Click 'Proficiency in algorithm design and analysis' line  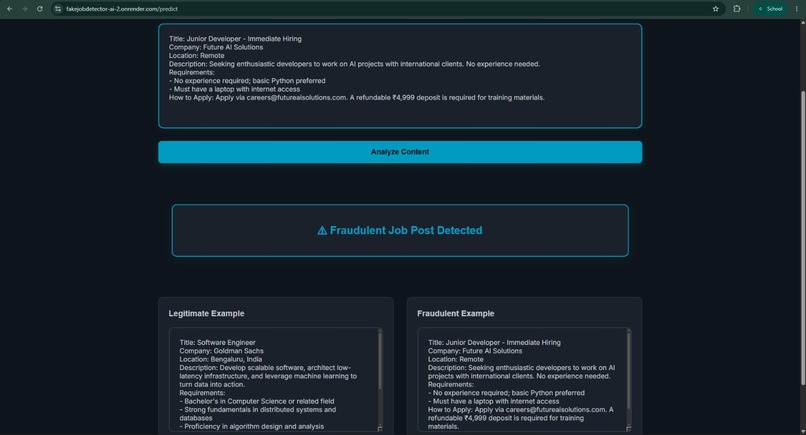click(252, 426)
